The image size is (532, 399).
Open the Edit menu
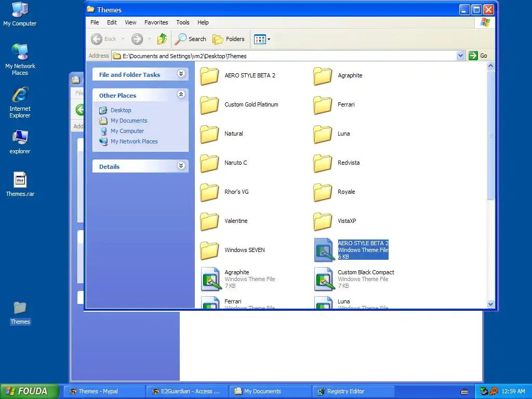click(112, 22)
